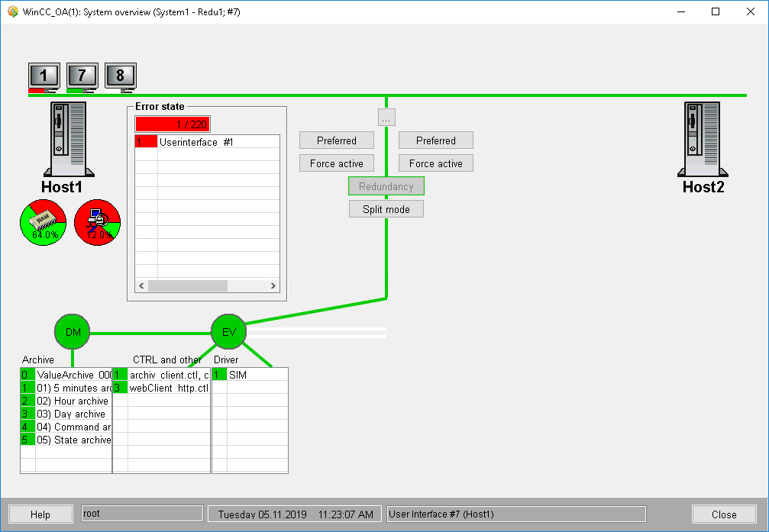Image resolution: width=769 pixels, height=532 pixels.
Task: Click green status cell 1 of SIM driver
Action: pos(220,375)
